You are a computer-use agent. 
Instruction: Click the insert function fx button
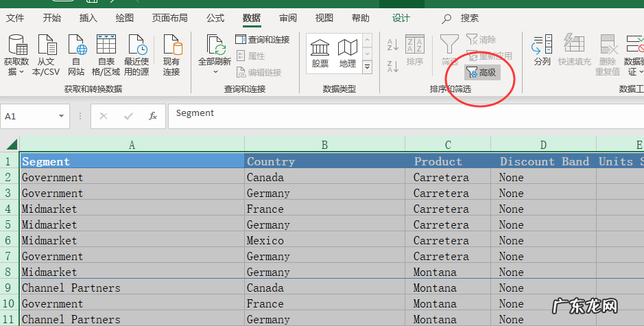click(x=153, y=117)
